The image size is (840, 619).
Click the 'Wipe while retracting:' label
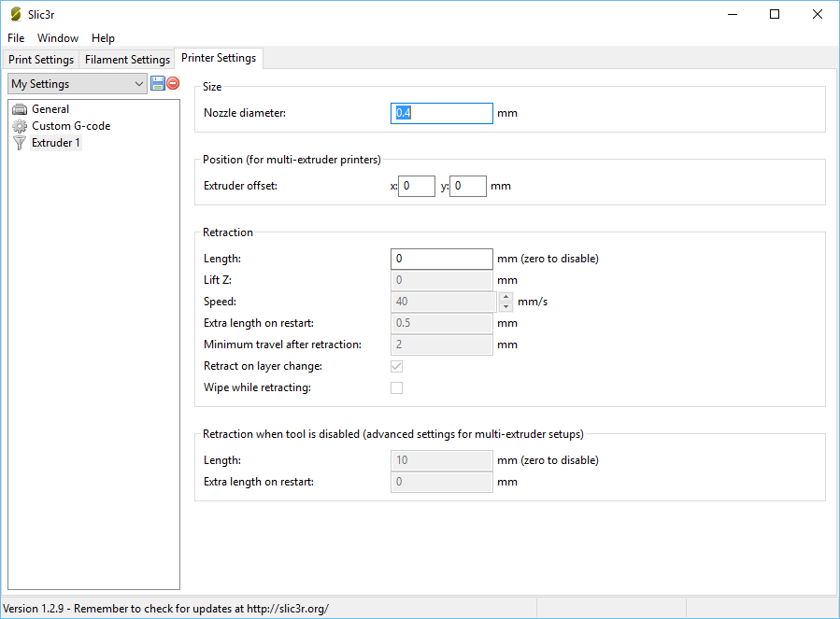[x=257, y=387]
